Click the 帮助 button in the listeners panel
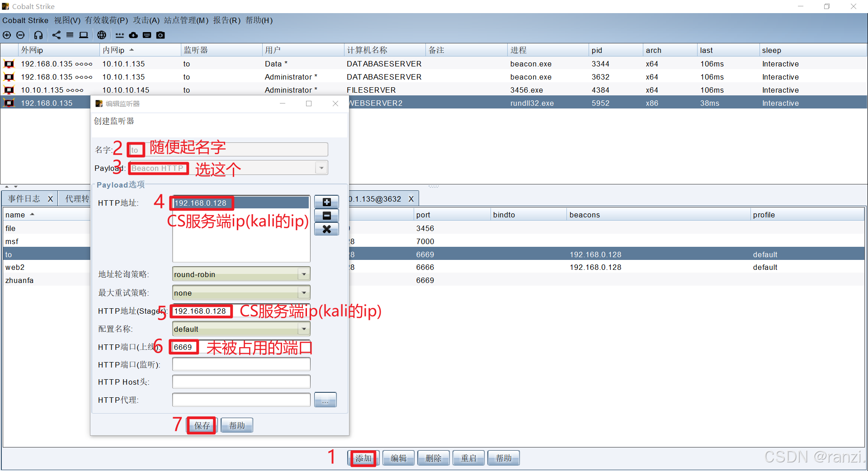 point(504,458)
